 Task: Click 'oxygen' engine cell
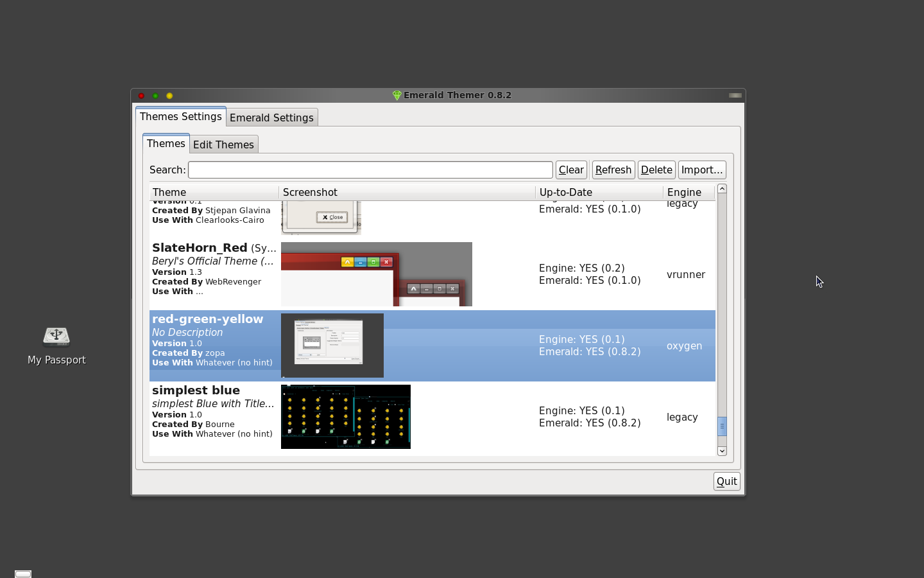tap(684, 346)
